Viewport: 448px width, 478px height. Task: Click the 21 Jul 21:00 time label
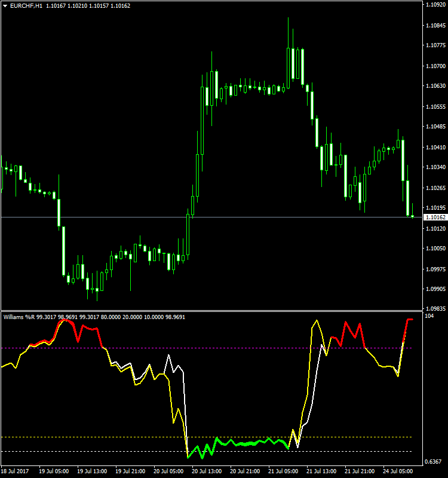point(360,471)
